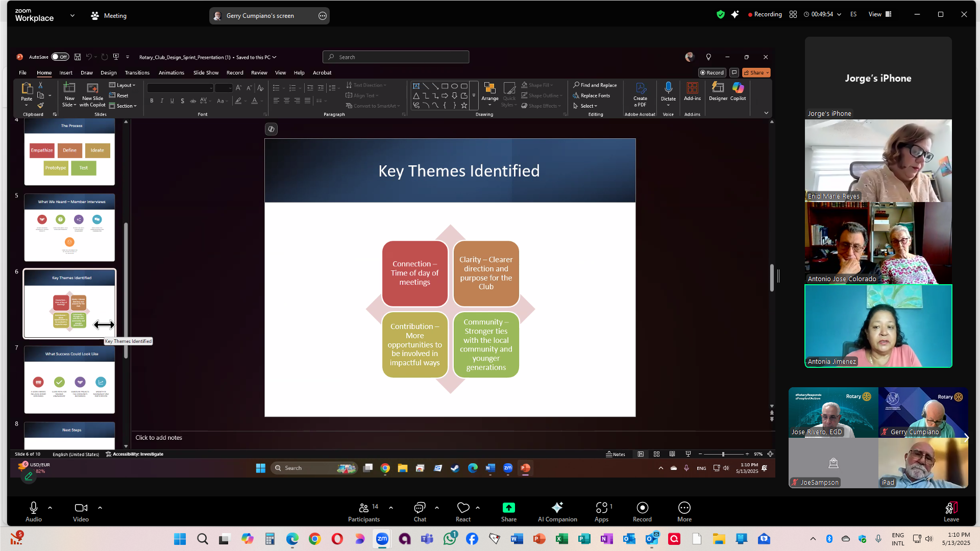Adjust the PowerPoint zoom slider handle
Viewport: 980px width, 551px height.
click(x=723, y=454)
